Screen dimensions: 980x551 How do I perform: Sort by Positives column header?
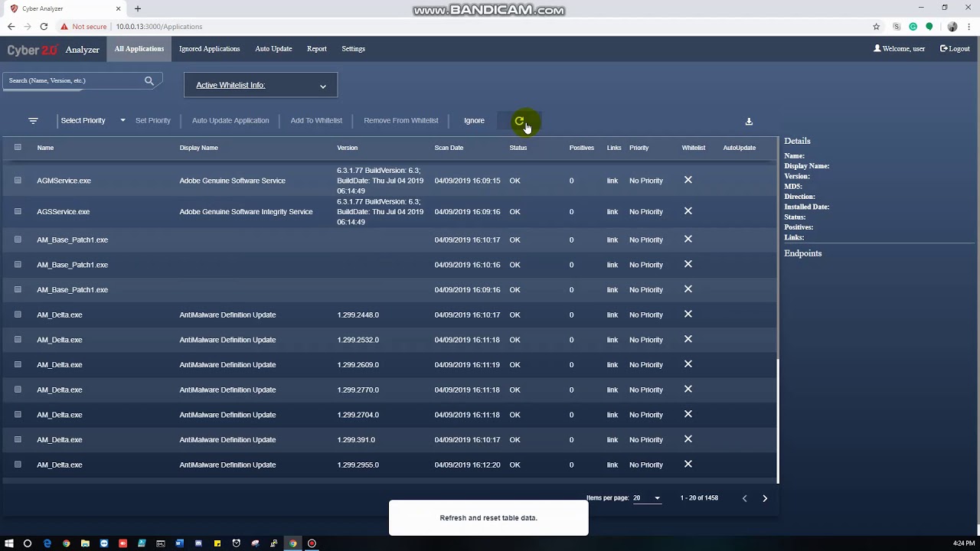pos(582,148)
